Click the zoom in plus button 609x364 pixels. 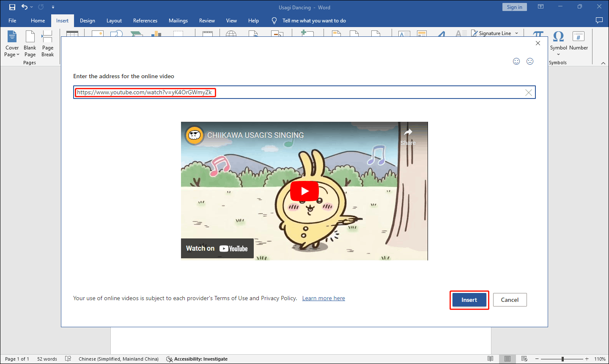click(x=587, y=359)
